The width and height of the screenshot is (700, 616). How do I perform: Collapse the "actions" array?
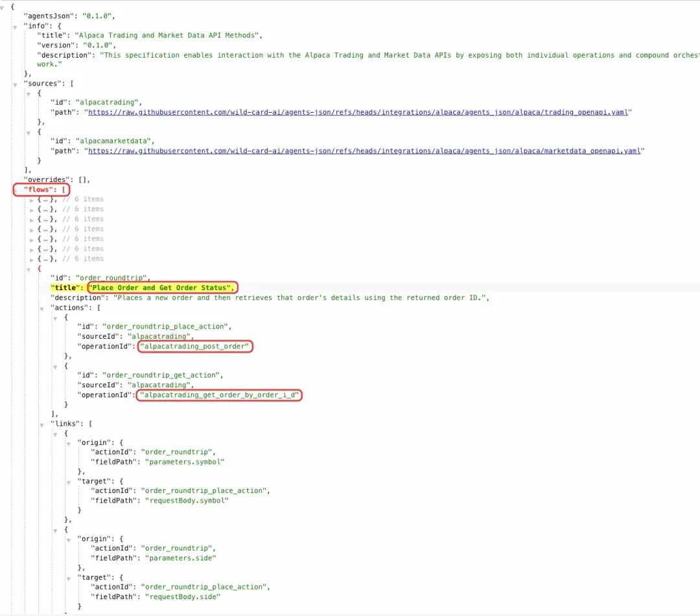click(x=42, y=309)
